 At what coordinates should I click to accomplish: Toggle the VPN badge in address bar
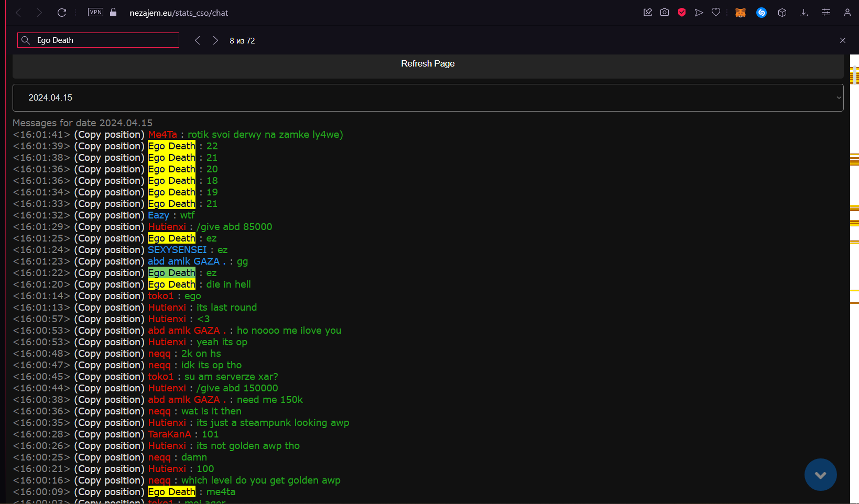[95, 13]
